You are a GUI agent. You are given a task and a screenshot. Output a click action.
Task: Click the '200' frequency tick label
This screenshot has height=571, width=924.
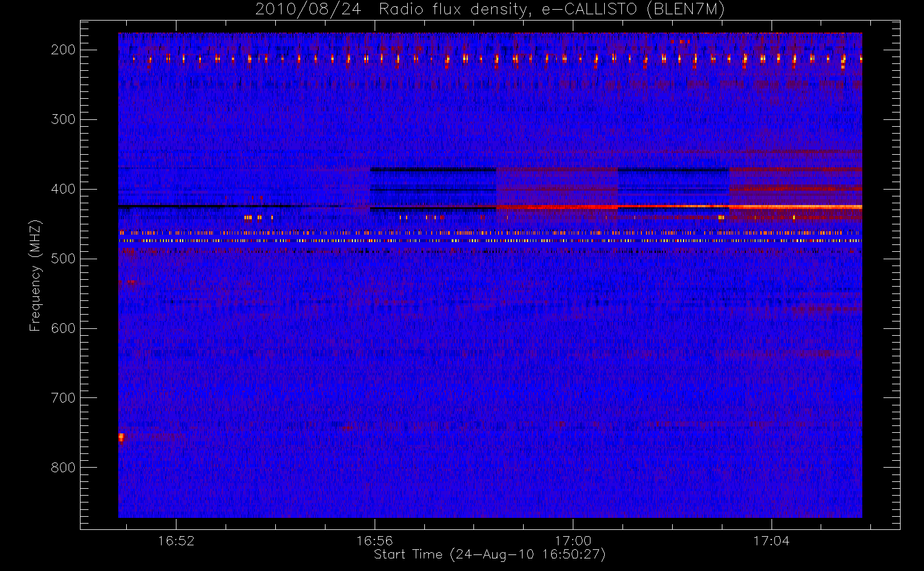click(x=63, y=50)
